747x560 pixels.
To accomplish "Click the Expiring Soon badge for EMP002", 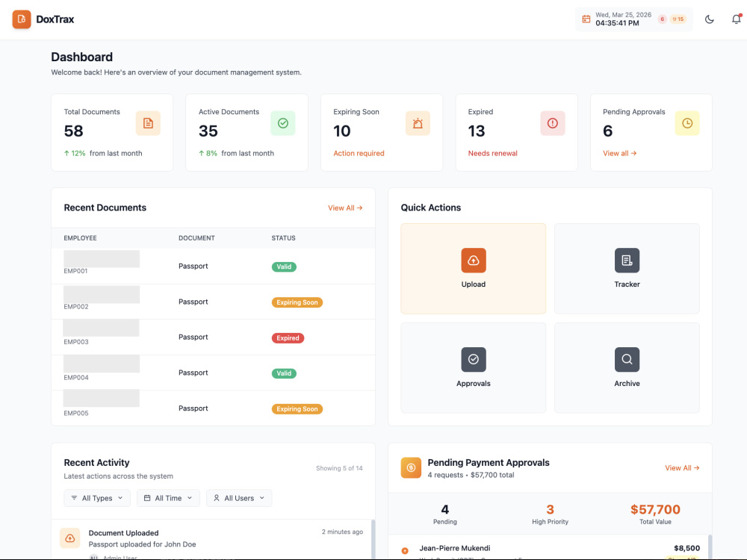I will point(297,302).
